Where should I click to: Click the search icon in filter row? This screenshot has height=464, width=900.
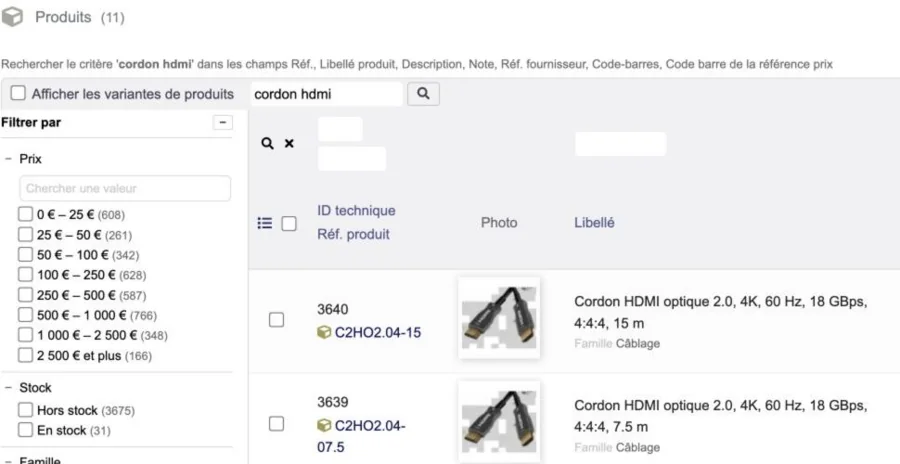(x=267, y=144)
